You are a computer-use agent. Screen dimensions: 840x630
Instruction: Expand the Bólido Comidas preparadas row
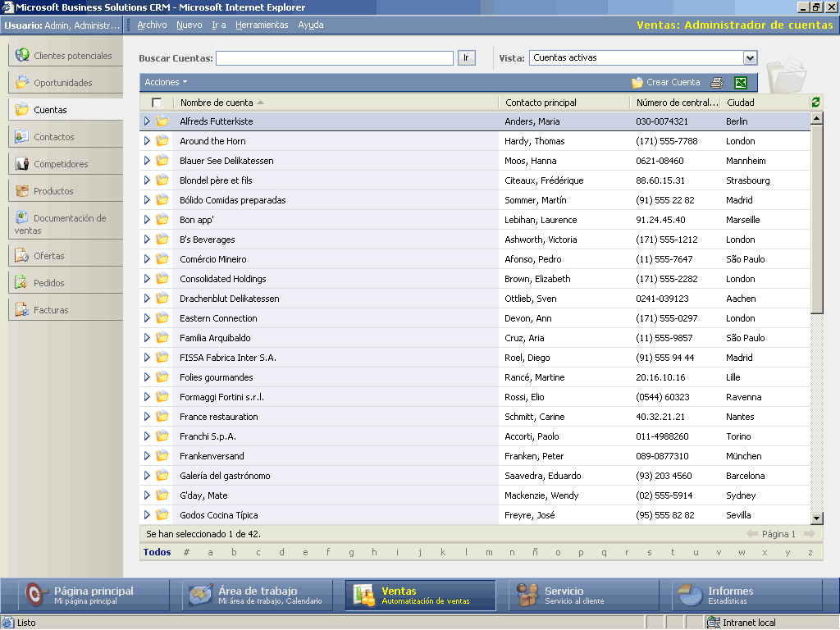pyautogui.click(x=147, y=200)
